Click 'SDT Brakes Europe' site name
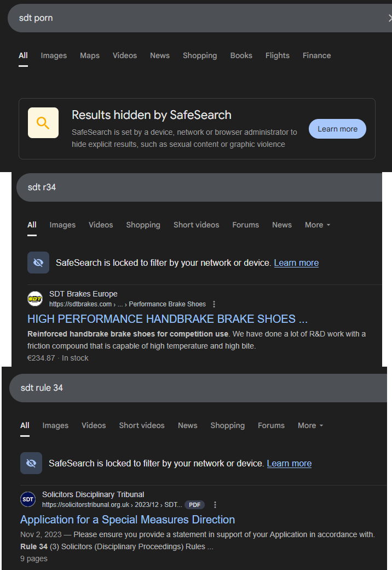 [83, 294]
